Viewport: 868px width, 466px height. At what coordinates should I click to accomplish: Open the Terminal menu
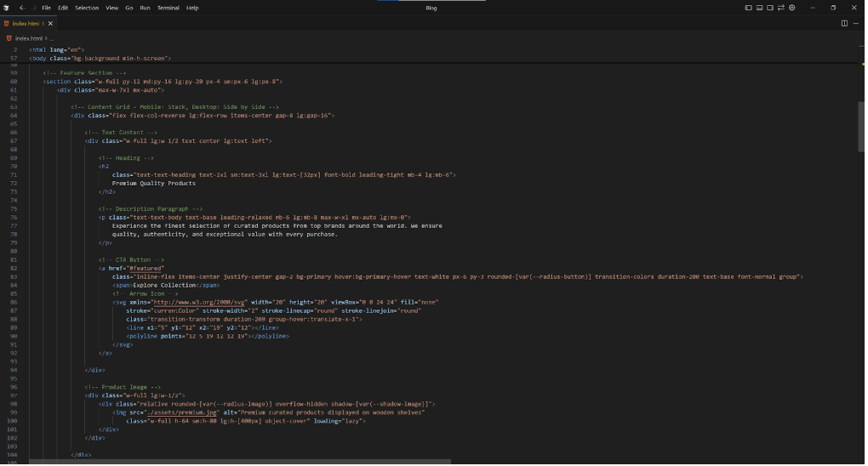[168, 8]
